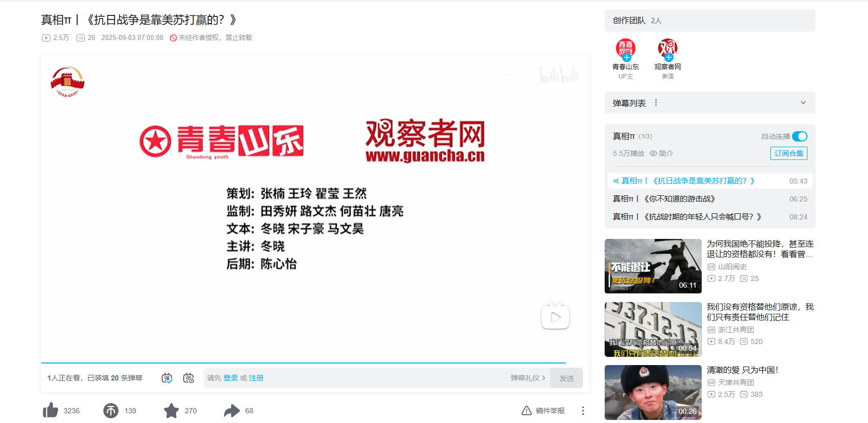Click the 稿件举报 report icon

click(x=527, y=411)
